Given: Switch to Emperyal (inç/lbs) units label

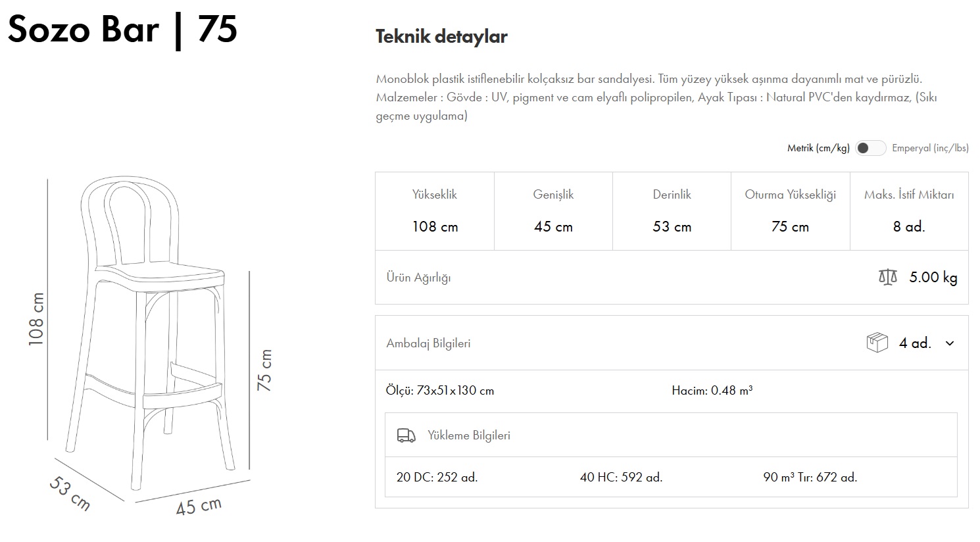Looking at the screenshot, I should coord(930,148).
